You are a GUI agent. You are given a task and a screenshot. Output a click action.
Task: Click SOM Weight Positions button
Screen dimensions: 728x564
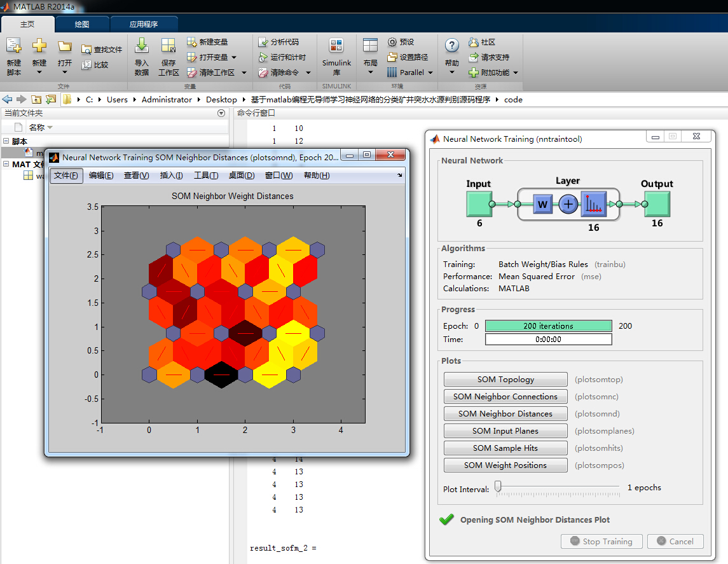pos(505,465)
